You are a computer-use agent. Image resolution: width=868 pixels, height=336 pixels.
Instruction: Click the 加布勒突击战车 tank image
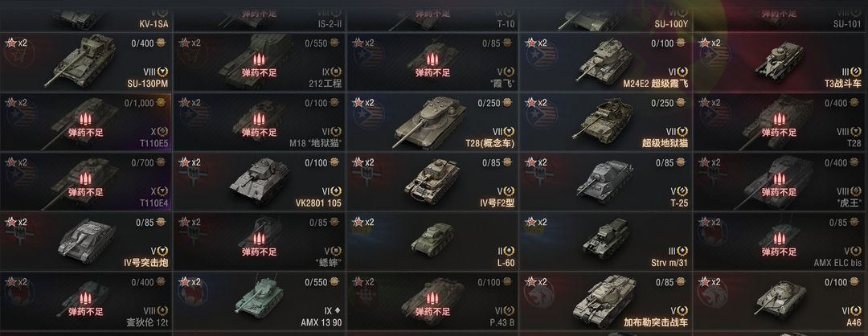(x=604, y=301)
